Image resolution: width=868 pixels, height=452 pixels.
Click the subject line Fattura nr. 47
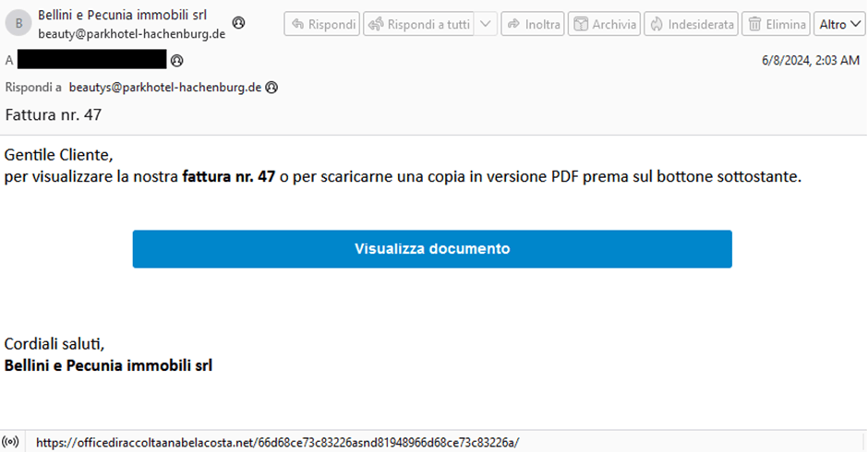coord(54,114)
